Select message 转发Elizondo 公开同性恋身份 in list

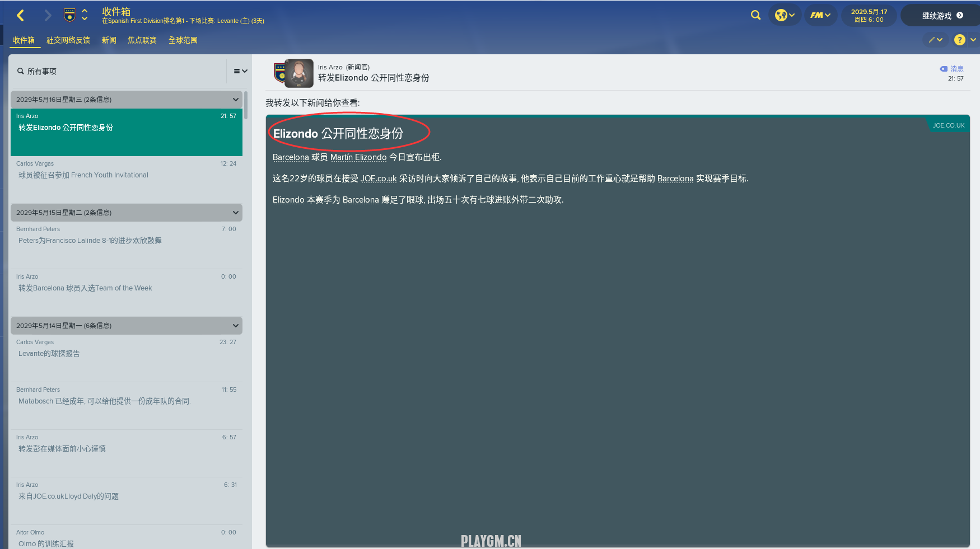127,132
